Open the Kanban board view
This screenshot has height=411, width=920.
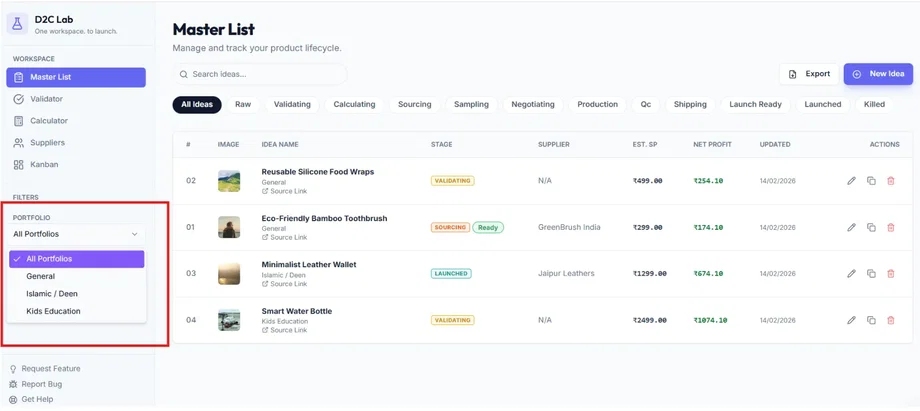tap(44, 164)
